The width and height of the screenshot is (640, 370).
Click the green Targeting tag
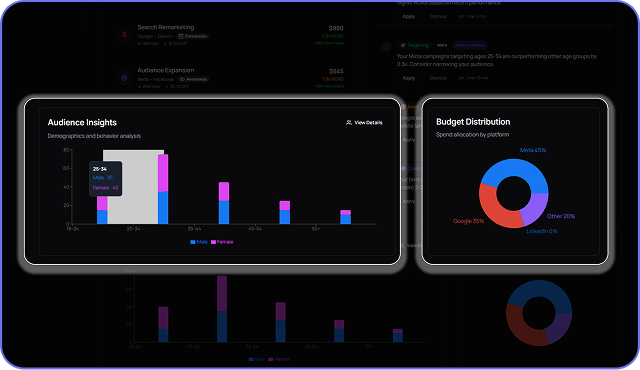(415, 45)
